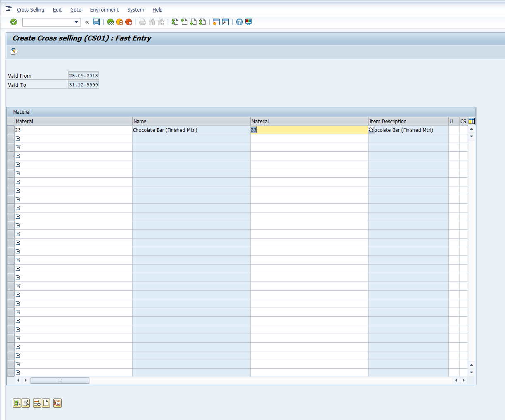Open the window control menu icon left of Cross Selling
The width and height of the screenshot is (505, 420).
click(x=9, y=9)
